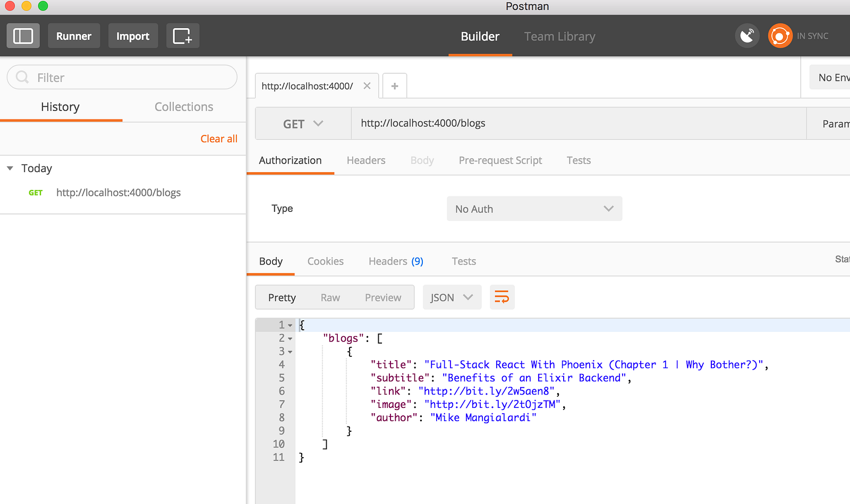Click the Params button
This screenshot has width=850, height=504.
[x=829, y=124]
